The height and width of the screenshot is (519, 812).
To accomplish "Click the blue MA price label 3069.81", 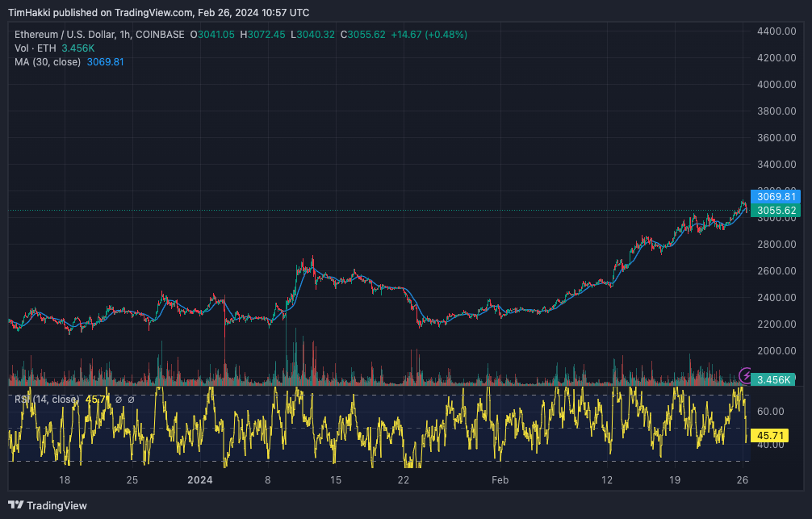I will [777, 197].
